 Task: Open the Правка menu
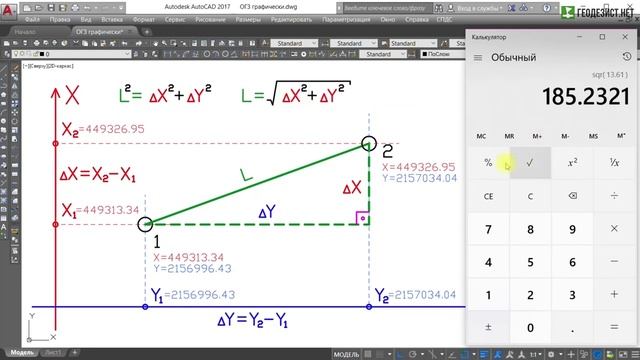[x=60, y=20]
